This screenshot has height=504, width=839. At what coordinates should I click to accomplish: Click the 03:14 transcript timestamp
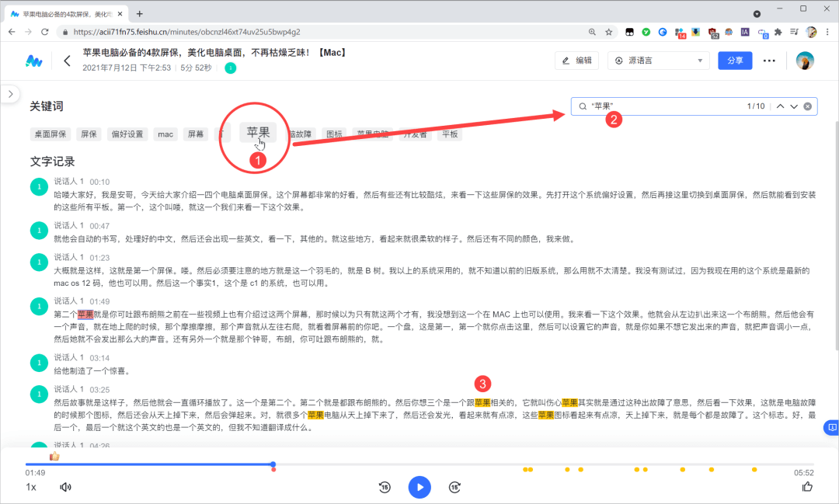point(99,357)
